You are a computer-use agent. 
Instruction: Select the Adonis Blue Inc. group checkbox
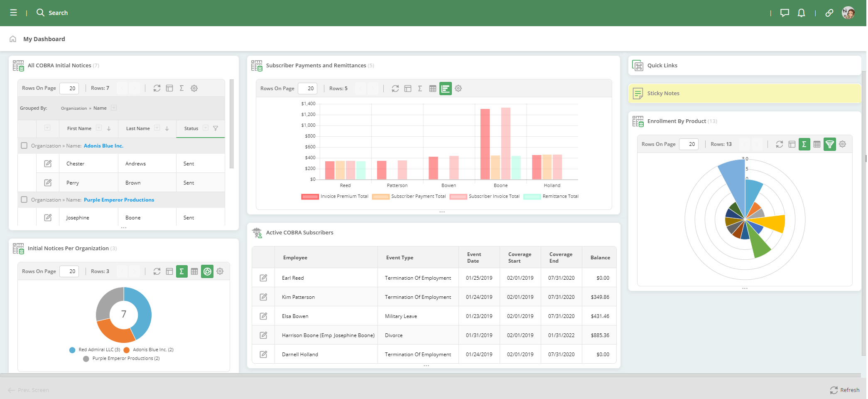point(24,145)
